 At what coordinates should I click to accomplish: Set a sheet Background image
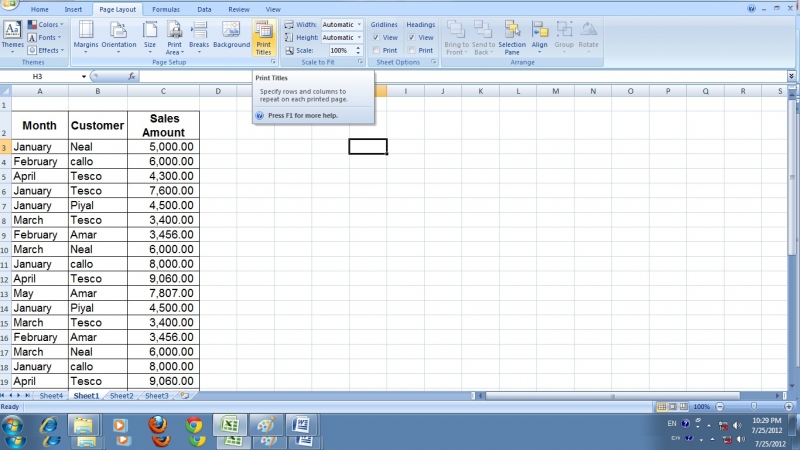pyautogui.click(x=231, y=35)
